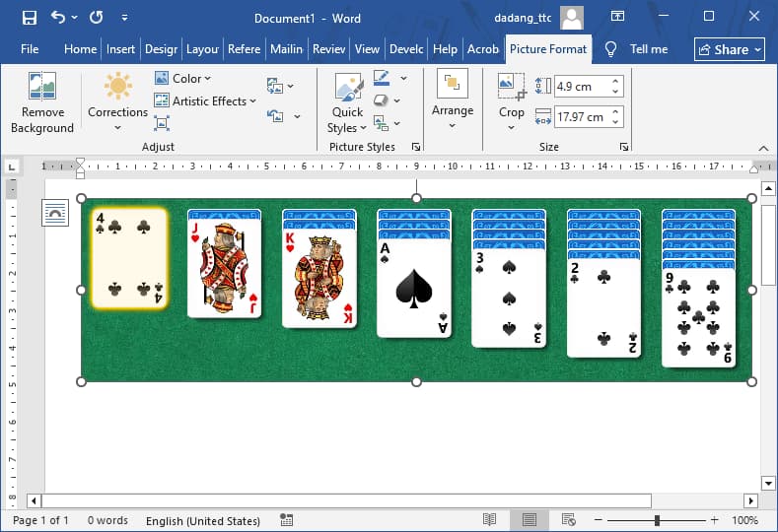Click the Save icon in quick access toolbar
The height and width of the screenshot is (532, 778).
click(x=30, y=18)
